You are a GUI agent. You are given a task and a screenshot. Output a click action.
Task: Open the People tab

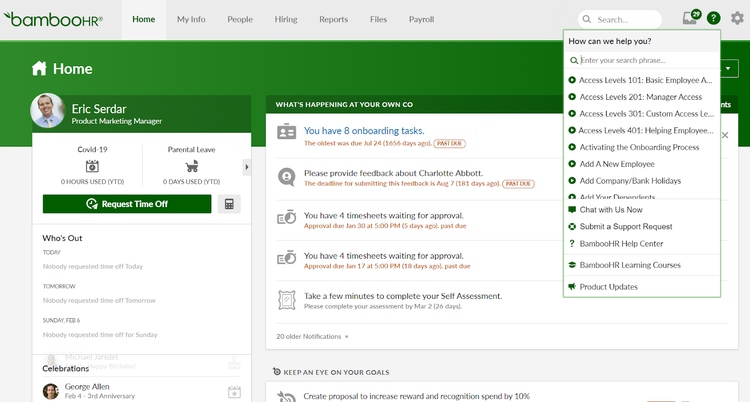pyautogui.click(x=240, y=19)
